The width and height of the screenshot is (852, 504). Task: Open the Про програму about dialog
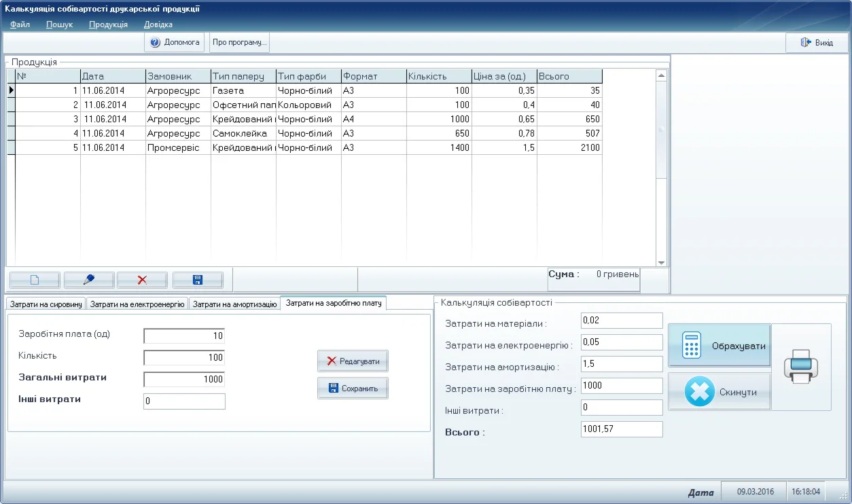239,42
